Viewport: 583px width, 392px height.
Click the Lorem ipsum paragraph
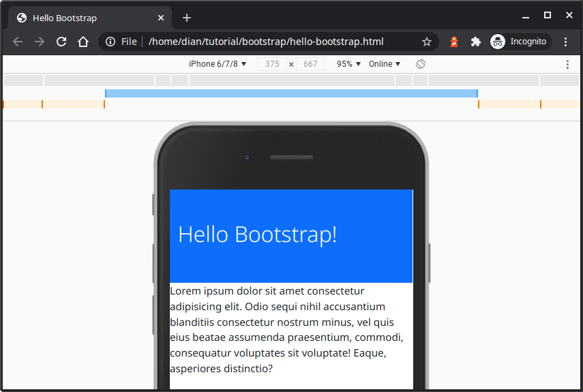[x=286, y=329]
